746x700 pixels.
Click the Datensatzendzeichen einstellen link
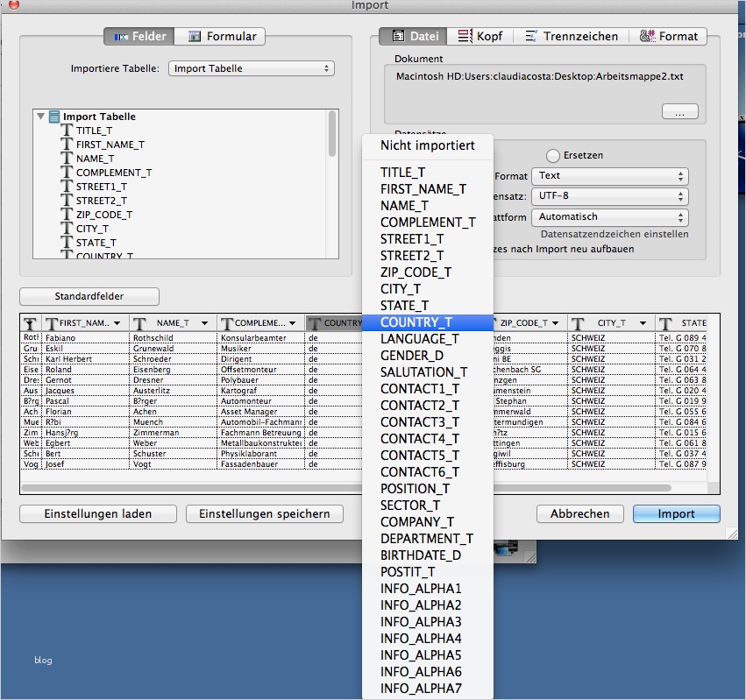[x=615, y=234]
